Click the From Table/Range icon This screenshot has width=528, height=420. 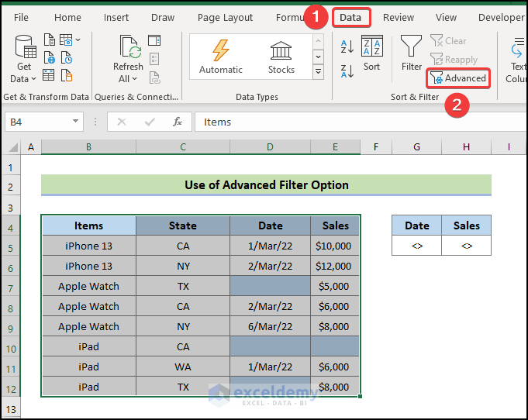49,75
